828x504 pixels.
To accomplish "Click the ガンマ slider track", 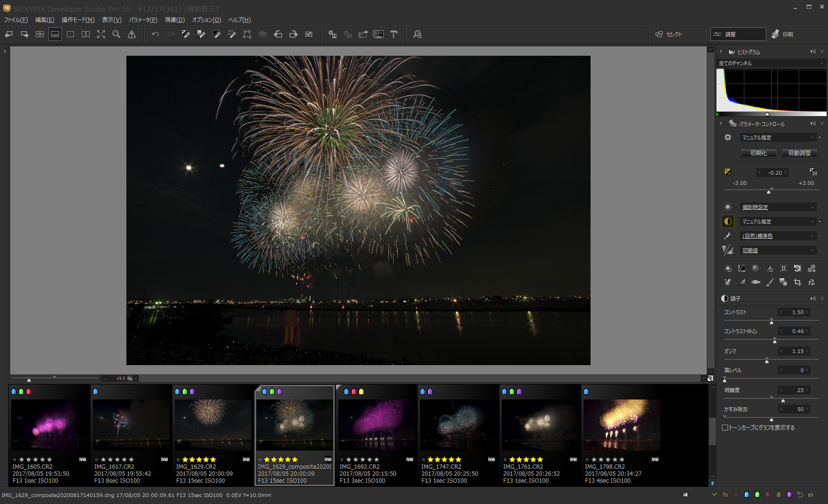I will [x=771, y=360].
